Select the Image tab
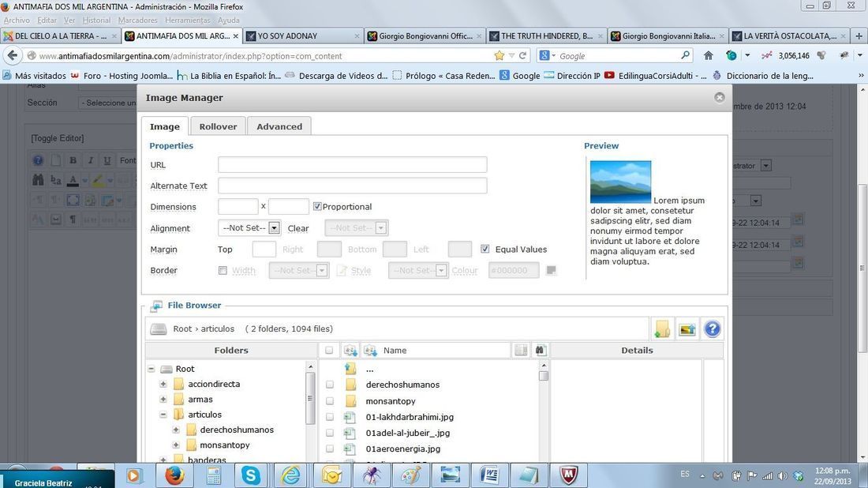 [x=165, y=126]
